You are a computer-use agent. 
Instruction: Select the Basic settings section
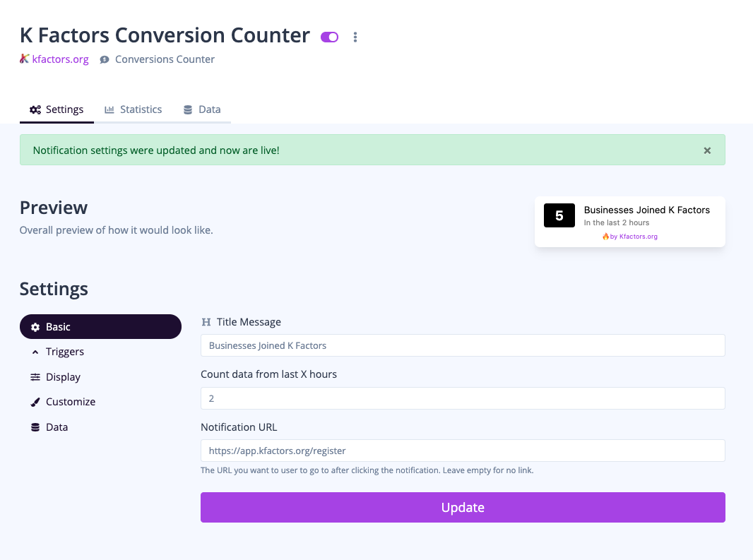[100, 326]
